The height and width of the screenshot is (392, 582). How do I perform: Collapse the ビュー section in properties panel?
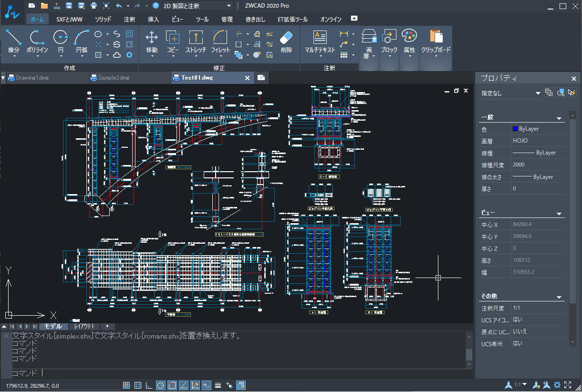tap(559, 213)
